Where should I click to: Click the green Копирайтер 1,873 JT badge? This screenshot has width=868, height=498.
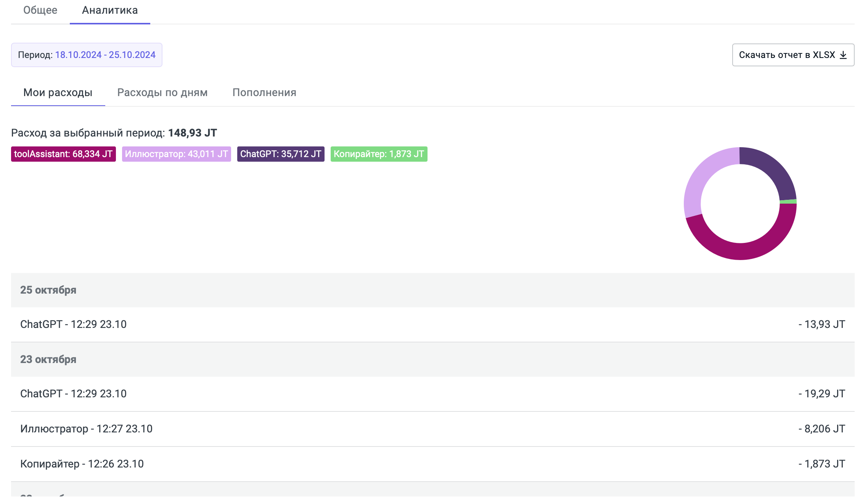[379, 154]
